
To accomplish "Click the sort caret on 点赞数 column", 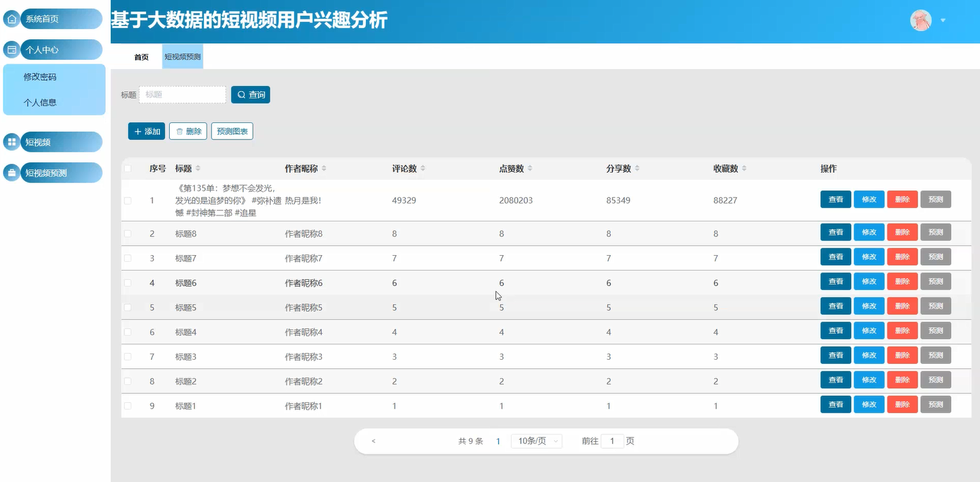I will (x=531, y=168).
